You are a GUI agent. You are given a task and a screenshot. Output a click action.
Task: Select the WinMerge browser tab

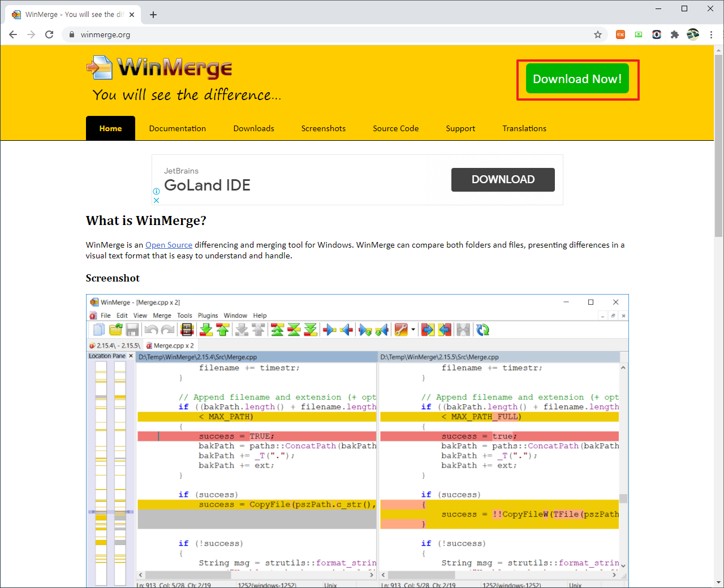[74, 15]
